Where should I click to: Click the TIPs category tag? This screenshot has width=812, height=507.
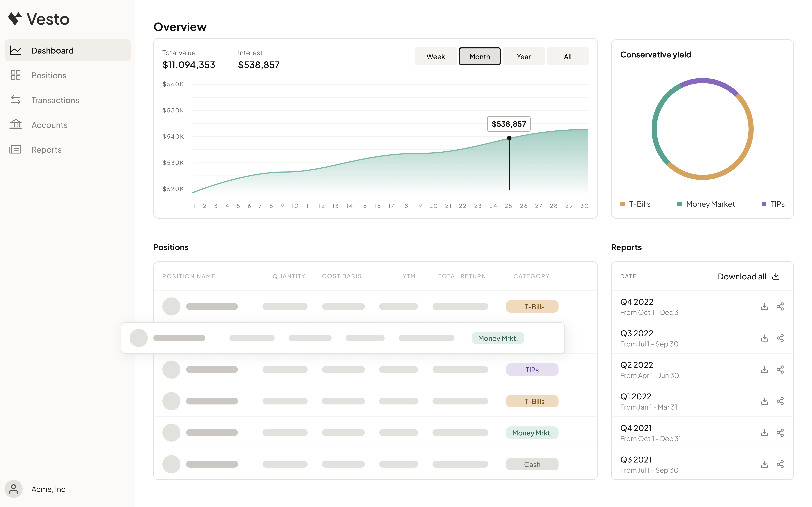[x=532, y=370]
